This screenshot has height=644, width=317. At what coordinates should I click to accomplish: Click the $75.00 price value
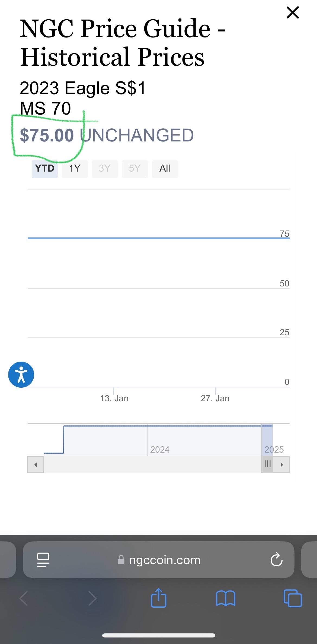(47, 135)
